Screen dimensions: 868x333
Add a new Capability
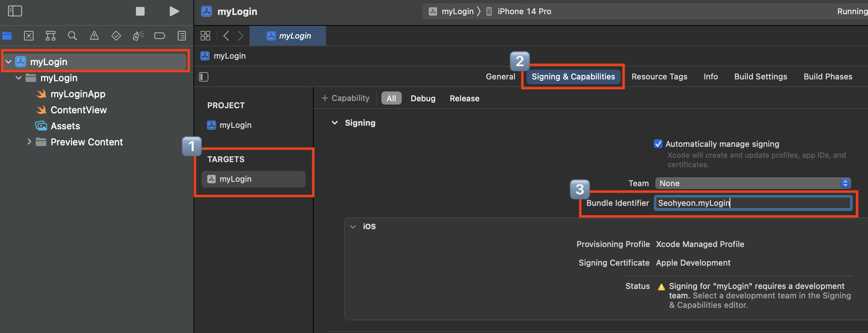point(345,98)
